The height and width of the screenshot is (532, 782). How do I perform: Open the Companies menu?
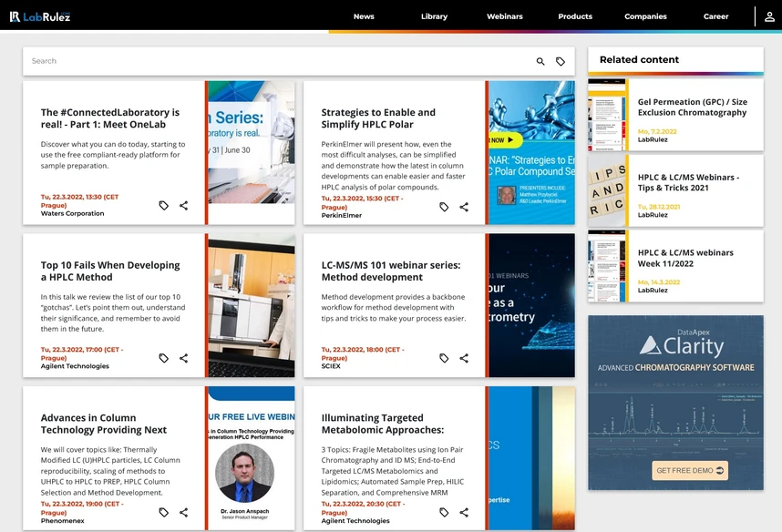pos(645,16)
